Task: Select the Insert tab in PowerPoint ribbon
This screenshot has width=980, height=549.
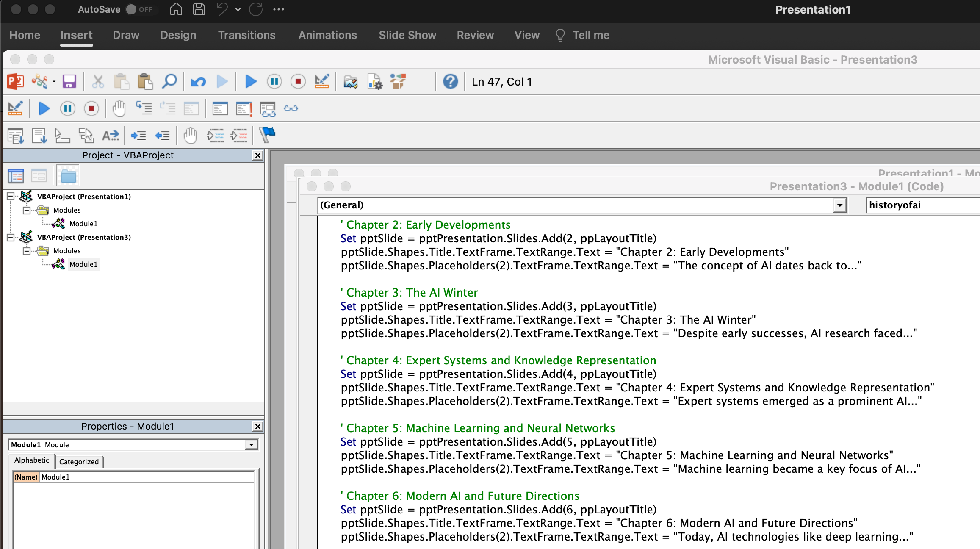Action: click(x=77, y=34)
